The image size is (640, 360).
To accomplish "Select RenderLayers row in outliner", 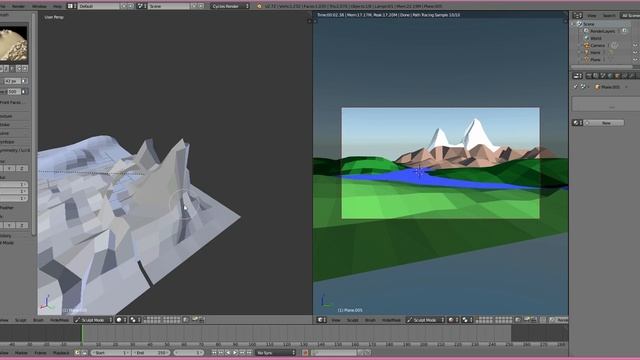I will (x=602, y=31).
